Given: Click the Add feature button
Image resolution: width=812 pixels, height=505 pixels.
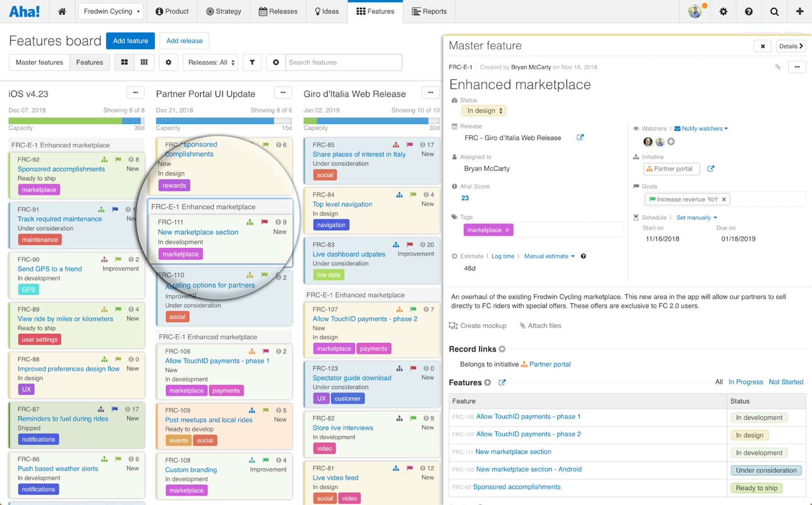Looking at the screenshot, I should (x=130, y=41).
